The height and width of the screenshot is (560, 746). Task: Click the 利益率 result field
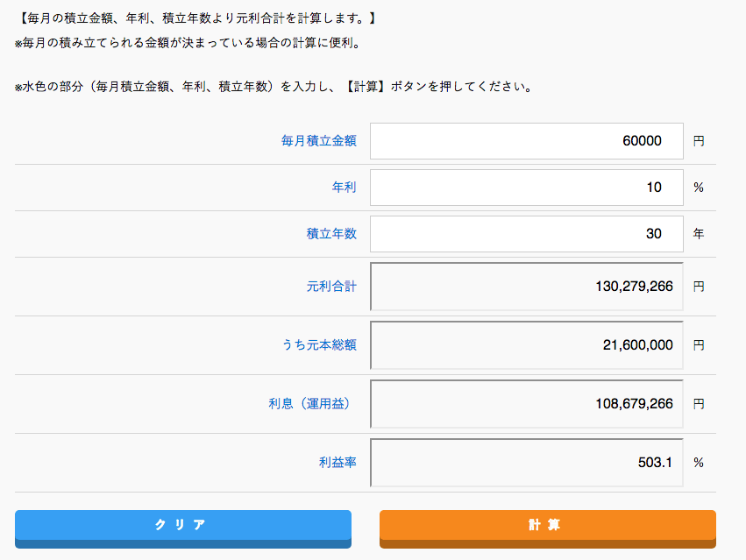(x=526, y=463)
